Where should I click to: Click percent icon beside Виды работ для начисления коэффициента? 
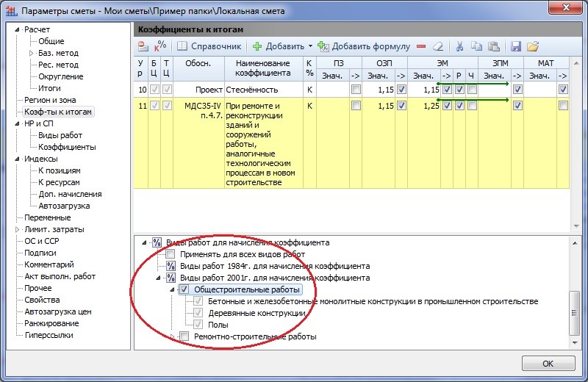(157, 242)
